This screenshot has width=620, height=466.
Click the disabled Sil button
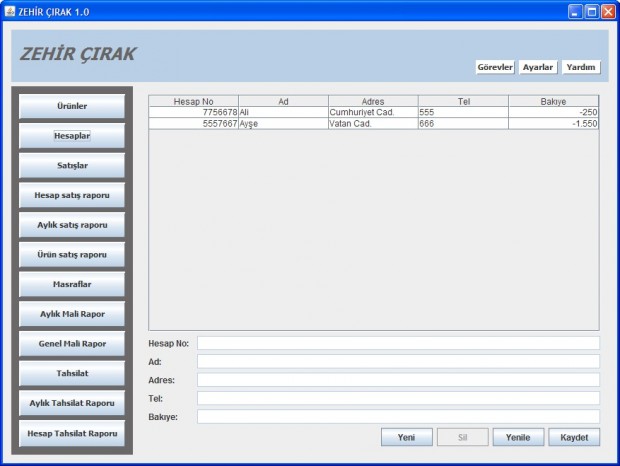point(463,437)
